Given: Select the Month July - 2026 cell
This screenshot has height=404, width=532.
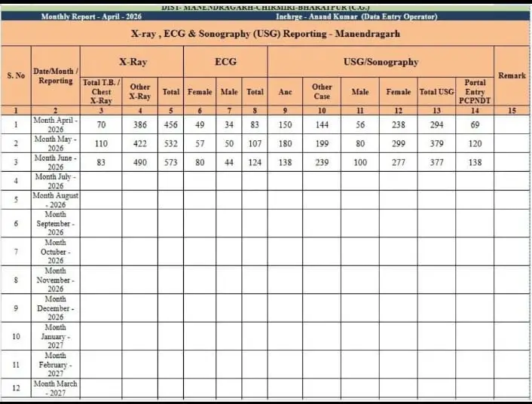Looking at the screenshot, I should point(56,181).
